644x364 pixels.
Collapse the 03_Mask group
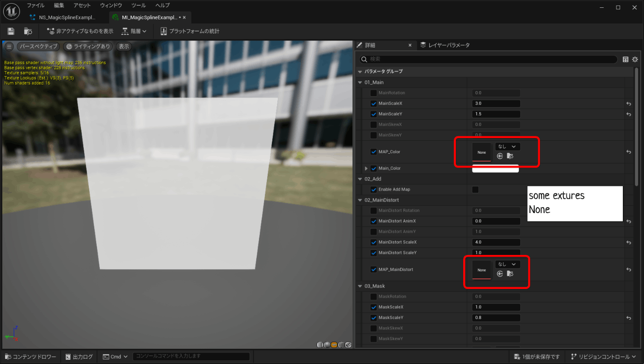360,286
